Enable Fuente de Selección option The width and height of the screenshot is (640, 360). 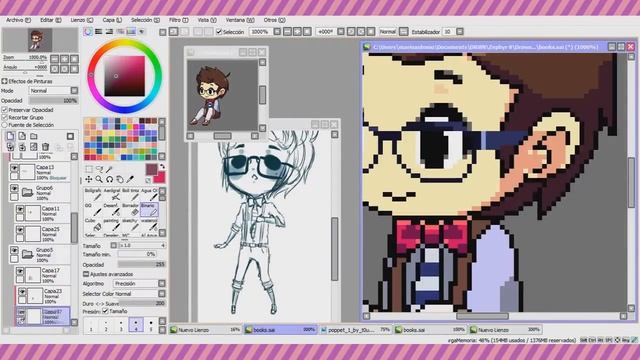5,125
